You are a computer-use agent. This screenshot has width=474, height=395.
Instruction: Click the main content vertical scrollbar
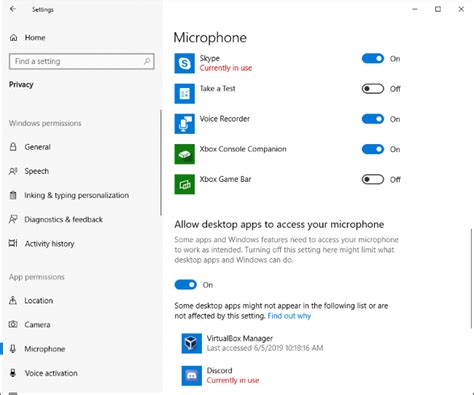[471, 278]
